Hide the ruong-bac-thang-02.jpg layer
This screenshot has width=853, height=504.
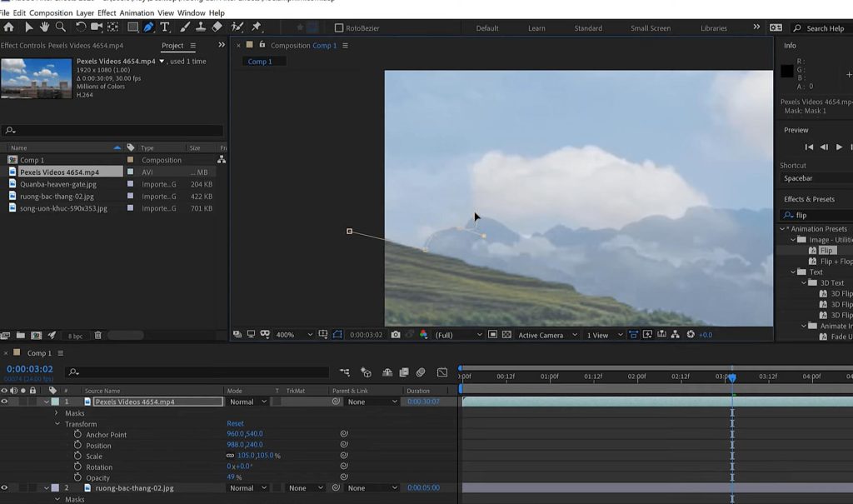(6, 487)
